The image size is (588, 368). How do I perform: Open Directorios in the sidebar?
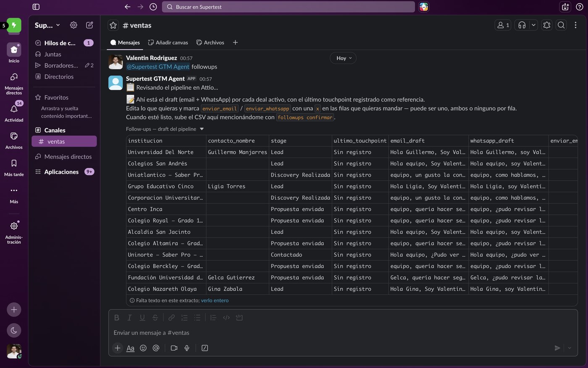click(64, 77)
